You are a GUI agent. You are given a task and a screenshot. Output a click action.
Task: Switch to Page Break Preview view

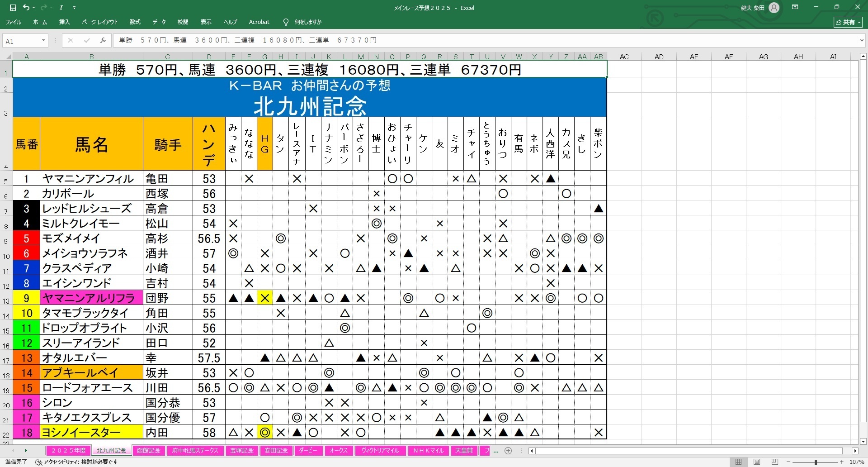[x=775, y=462]
